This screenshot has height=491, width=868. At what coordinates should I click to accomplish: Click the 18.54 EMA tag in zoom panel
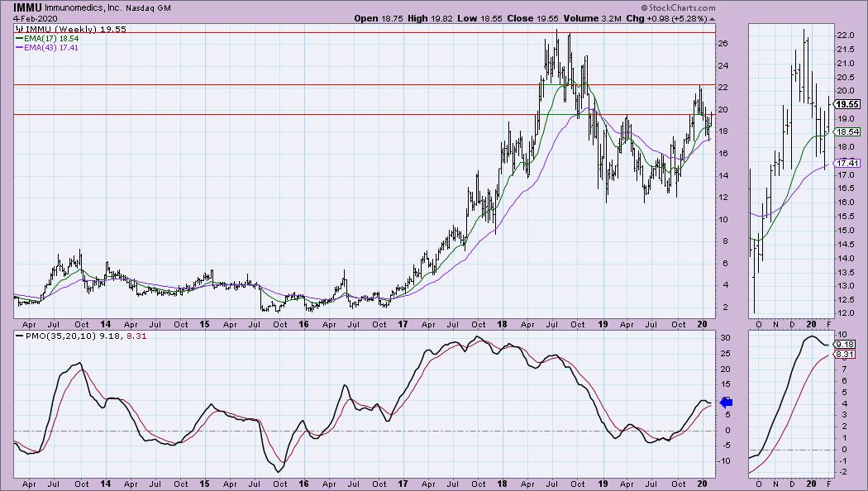tap(847, 131)
